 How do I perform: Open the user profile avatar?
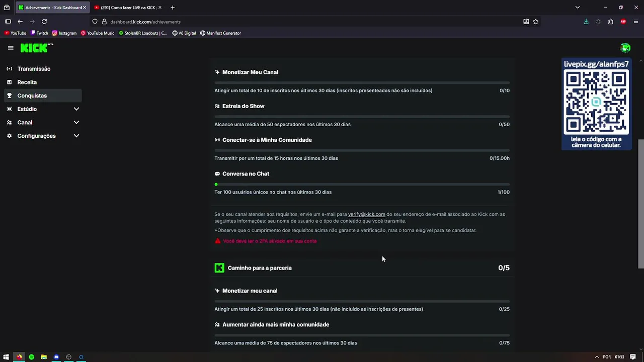pyautogui.click(x=625, y=48)
